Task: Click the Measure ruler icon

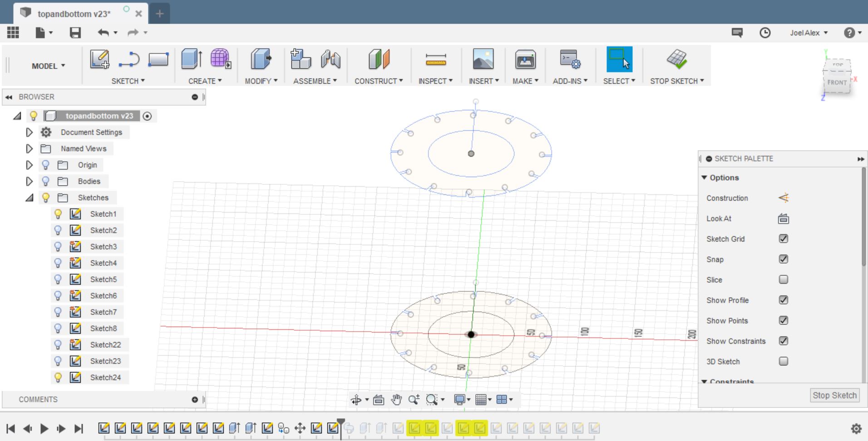Action: point(436,59)
